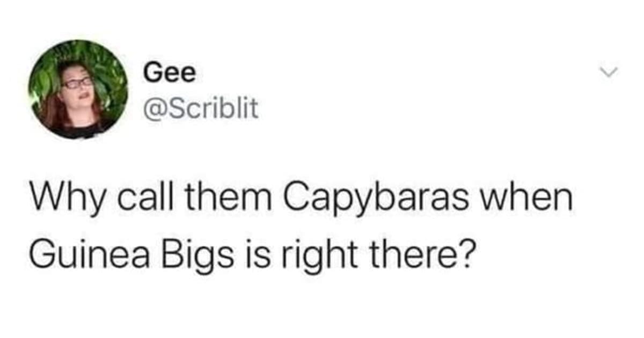Click the display name Gee
Image resolution: width=644 pixels, height=338 pixels.
pos(169,74)
